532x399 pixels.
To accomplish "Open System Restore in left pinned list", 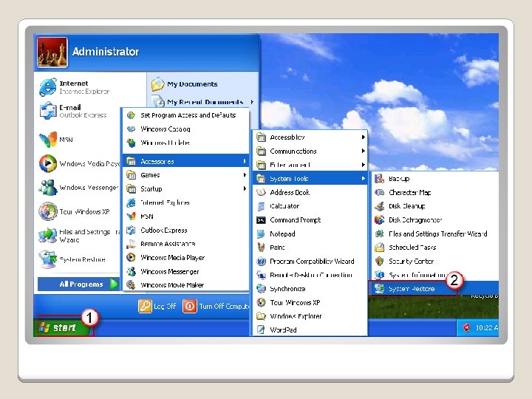I will [x=72, y=259].
